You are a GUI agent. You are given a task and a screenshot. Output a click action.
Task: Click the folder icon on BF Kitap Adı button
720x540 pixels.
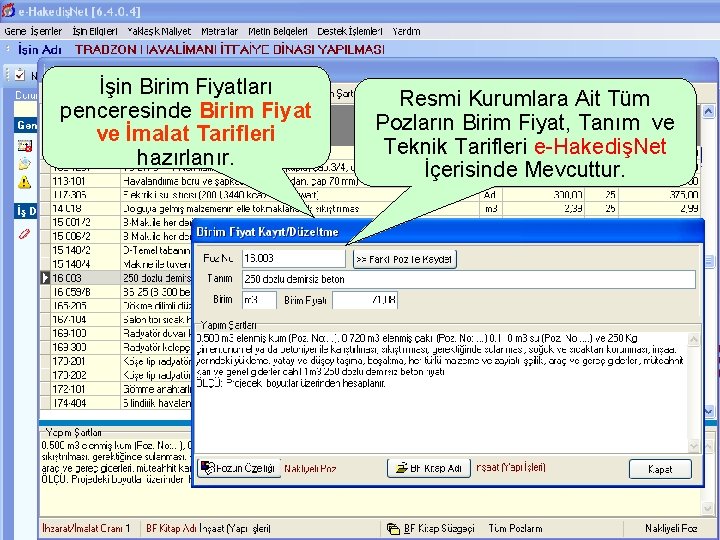point(402,468)
